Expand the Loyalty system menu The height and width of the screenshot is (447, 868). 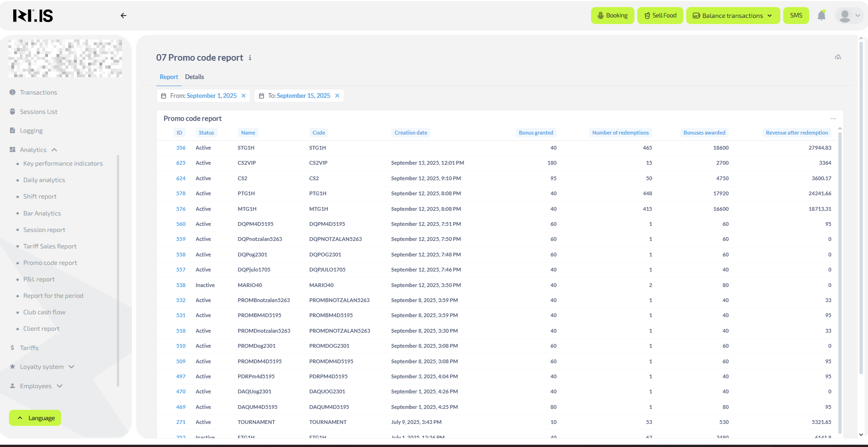click(x=71, y=367)
